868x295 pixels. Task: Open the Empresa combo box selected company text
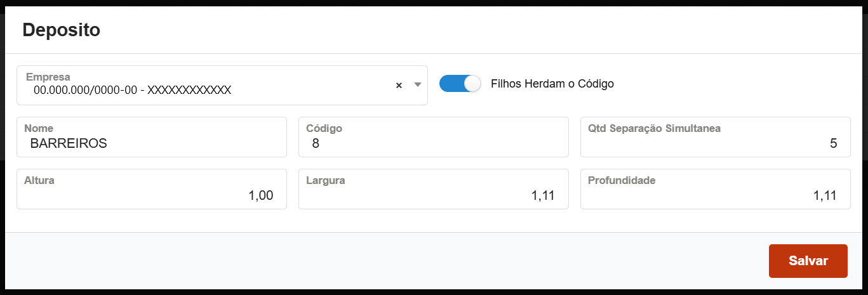132,90
